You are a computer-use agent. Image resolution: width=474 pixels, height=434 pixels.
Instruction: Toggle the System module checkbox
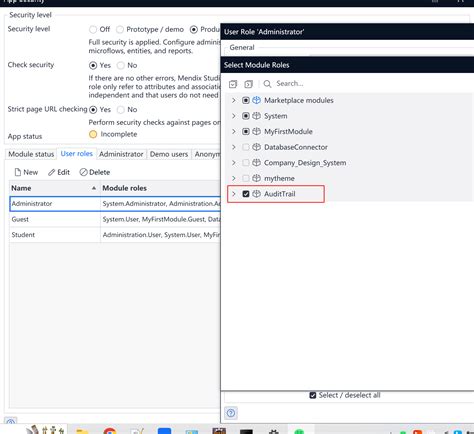tap(246, 116)
